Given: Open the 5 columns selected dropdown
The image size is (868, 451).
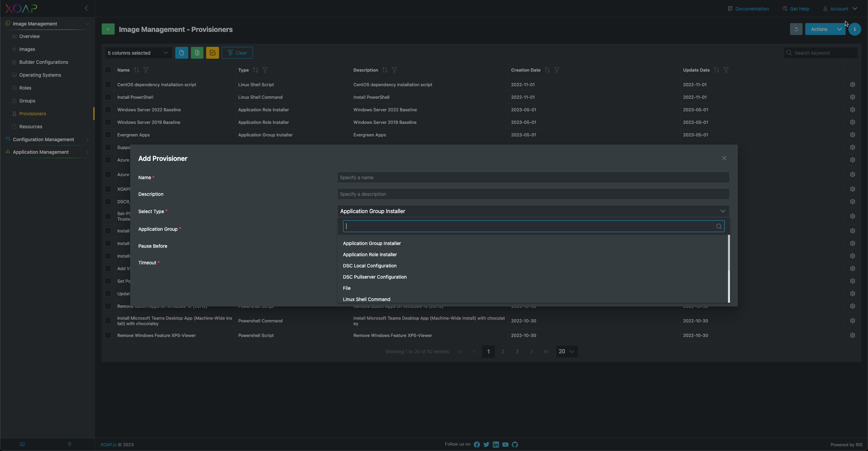Looking at the screenshot, I should pos(138,53).
